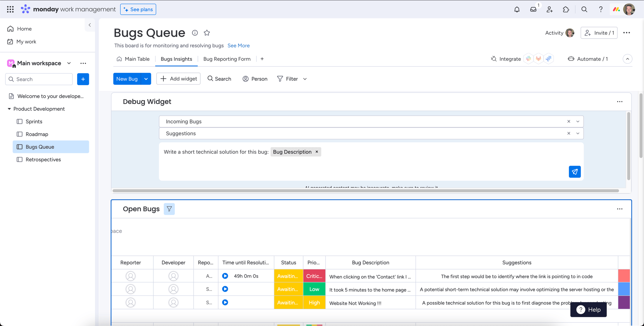This screenshot has width=644, height=326.
Task: Open the help question mark icon
Action: tap(601, 9)
